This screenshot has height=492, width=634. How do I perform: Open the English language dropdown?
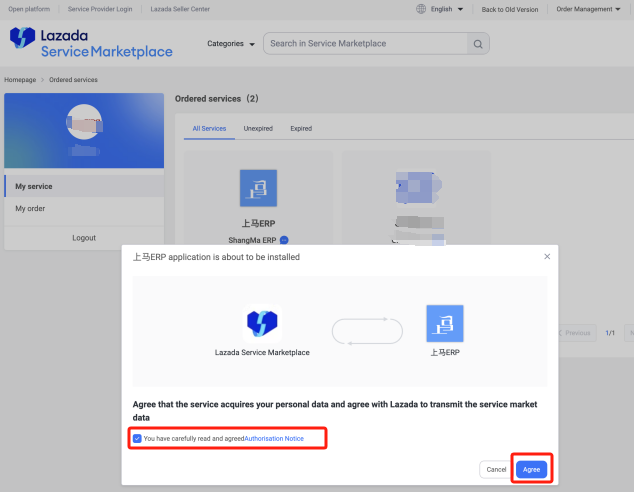pos(447,9)
